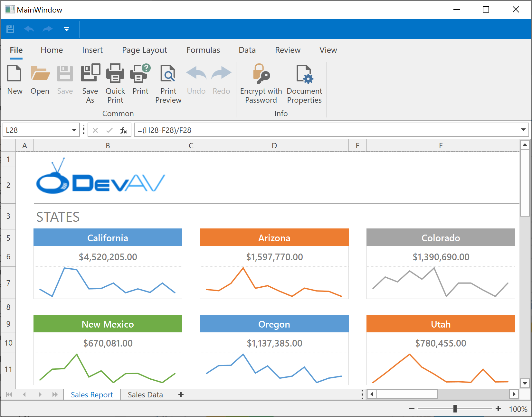Open Print Preview
Viewport: 532px width, 417px height.
[168, 73]
